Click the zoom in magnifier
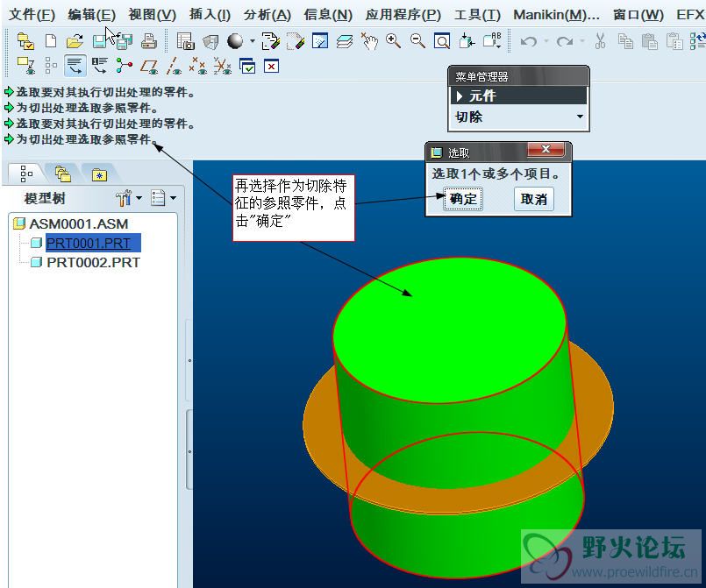The image size is (706, 588). click(x=393, y=41)
